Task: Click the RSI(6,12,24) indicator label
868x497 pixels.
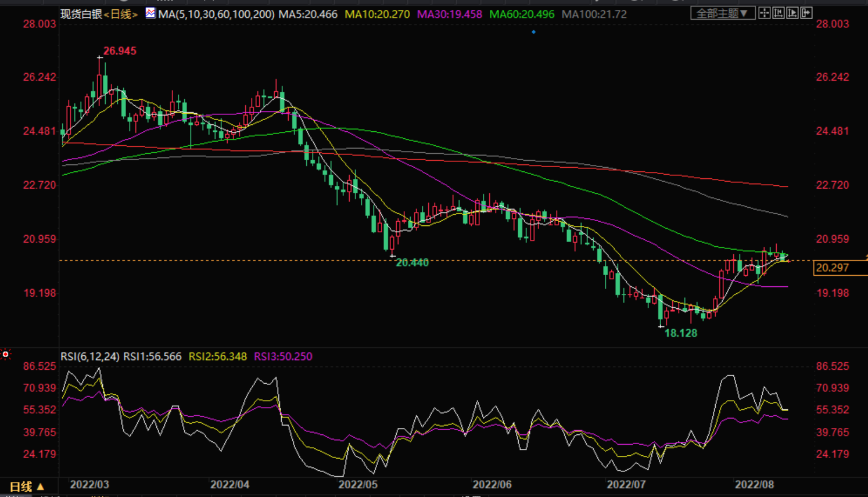Action: (90, 356)
